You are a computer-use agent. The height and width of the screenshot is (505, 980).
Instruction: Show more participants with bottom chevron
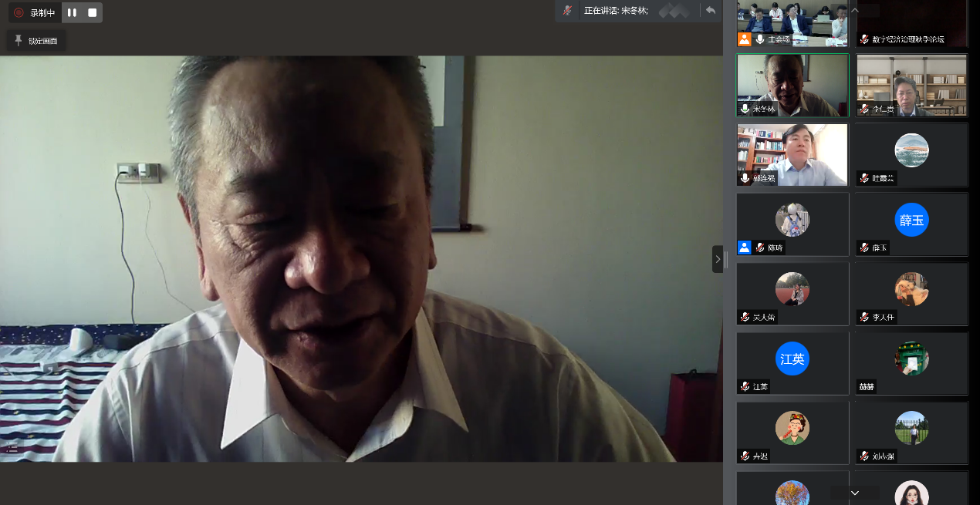coord(854,493)
